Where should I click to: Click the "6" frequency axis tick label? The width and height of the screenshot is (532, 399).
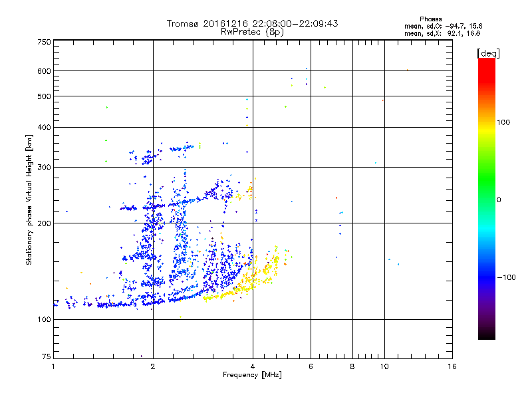point(311,366)
